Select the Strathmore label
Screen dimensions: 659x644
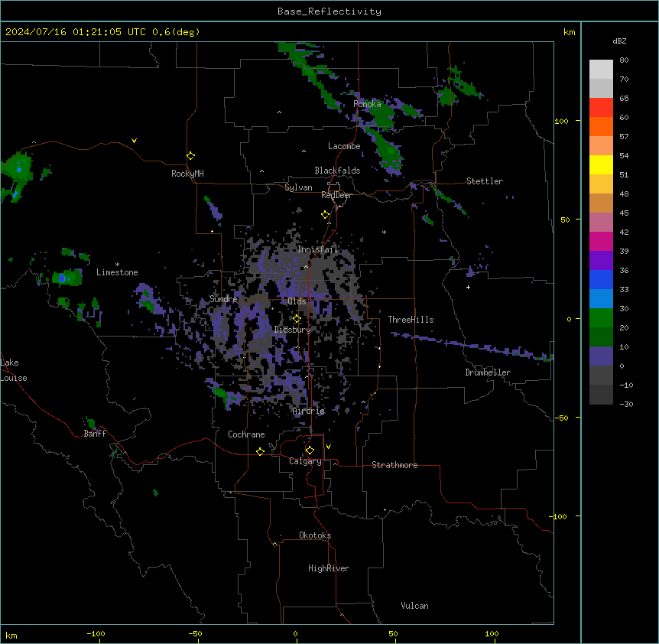click(394, 465)
